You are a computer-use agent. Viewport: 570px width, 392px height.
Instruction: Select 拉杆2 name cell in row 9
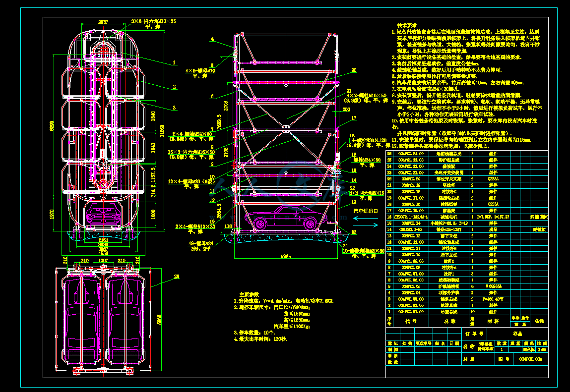449,261
